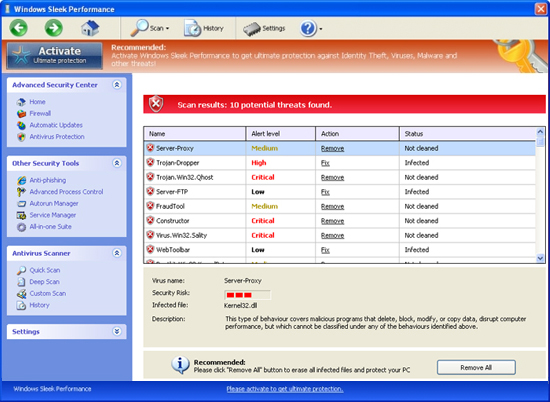Sort by the Name column header
Screen dimensions: 550x402
tap(195, 134)
